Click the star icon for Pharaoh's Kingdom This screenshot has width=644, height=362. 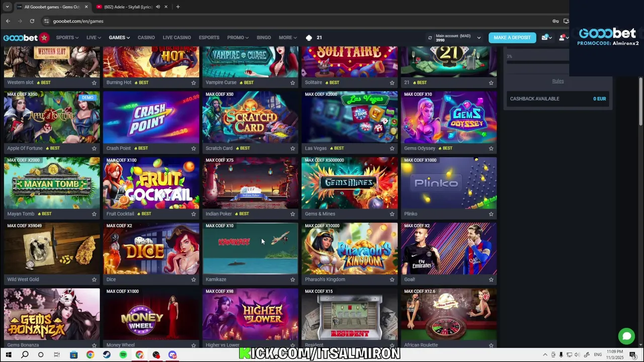pos(392,280)
